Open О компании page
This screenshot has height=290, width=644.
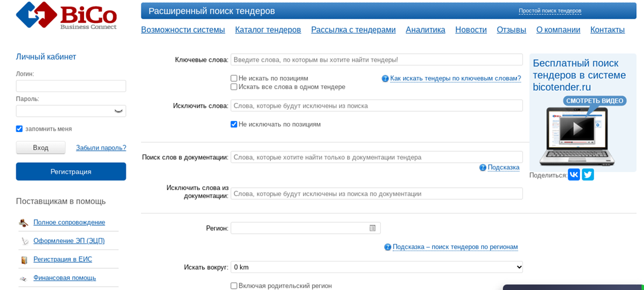pos(558,30)
